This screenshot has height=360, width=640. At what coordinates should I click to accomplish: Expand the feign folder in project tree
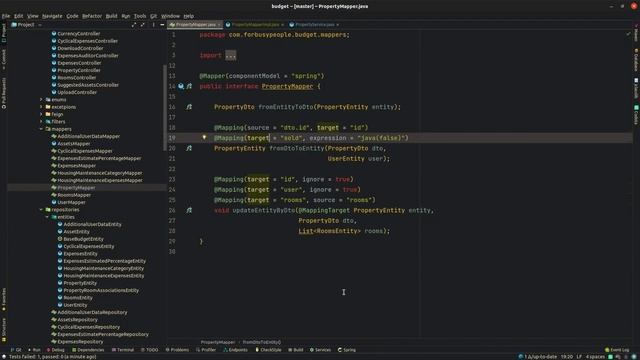point(41,114)
